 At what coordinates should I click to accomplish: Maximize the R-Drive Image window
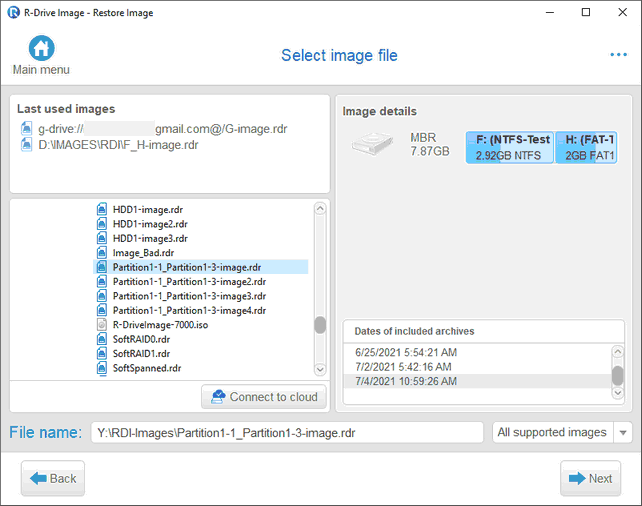click(586, 12)
